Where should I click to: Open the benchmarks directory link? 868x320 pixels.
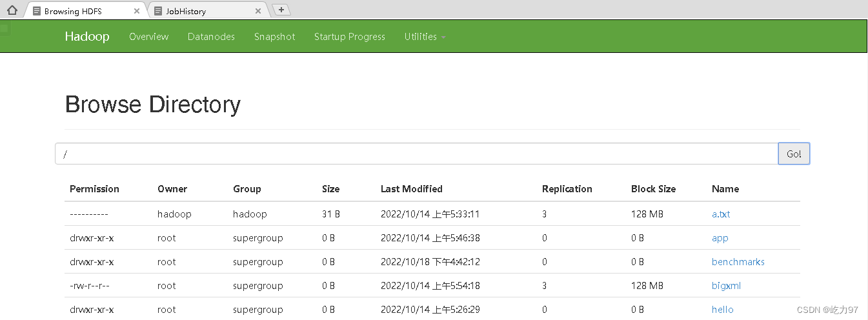click(x=738, y=262)
